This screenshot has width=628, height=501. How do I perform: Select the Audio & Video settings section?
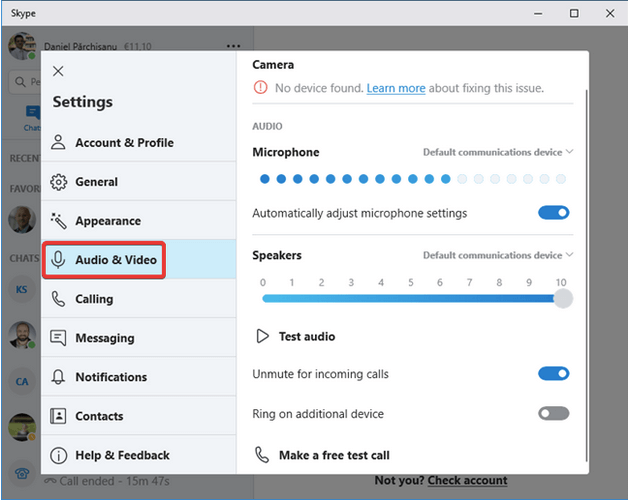[139, 260]
